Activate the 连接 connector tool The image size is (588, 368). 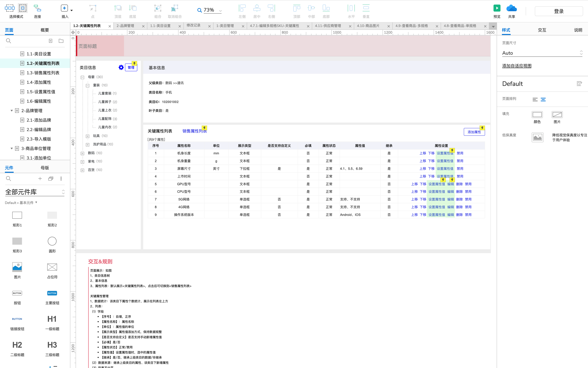(37, 8)
